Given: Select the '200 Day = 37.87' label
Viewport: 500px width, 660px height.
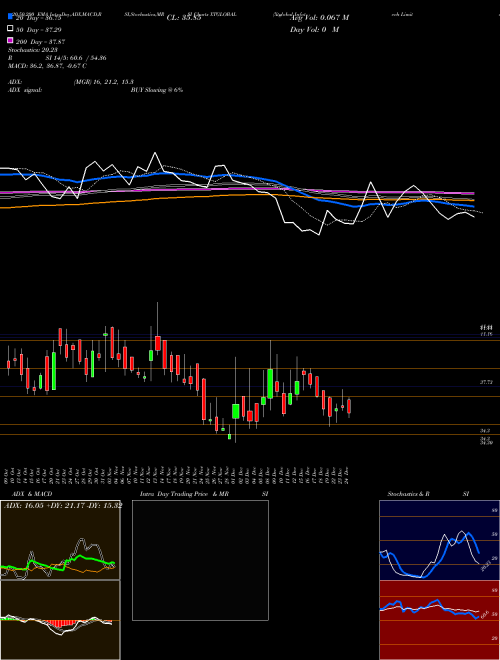Looking at the screenshot, I should pos(40,42).
